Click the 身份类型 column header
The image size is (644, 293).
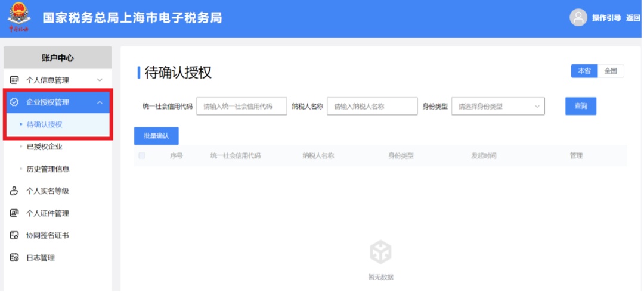[x=401, y=155]
